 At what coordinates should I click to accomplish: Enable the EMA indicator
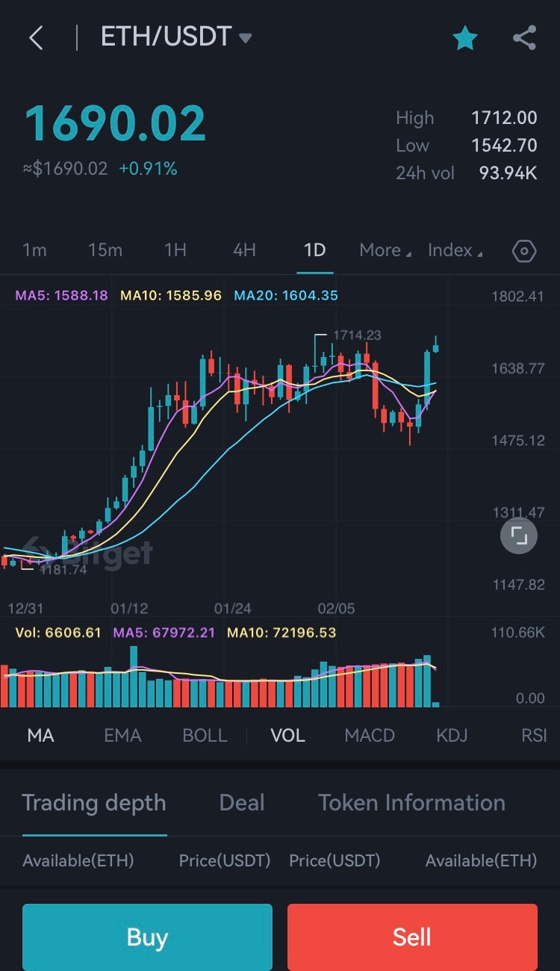(x=122, y=736)
